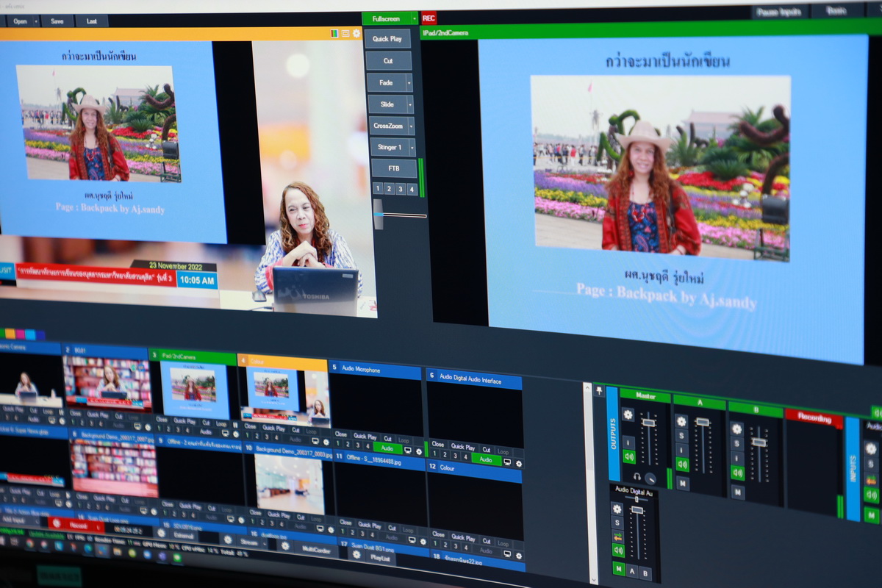This screenshot has height=588, width=882.
Task: Toggle M master send on Audio Digital Au
Action: pyautogui.click(x=619, y=568)
